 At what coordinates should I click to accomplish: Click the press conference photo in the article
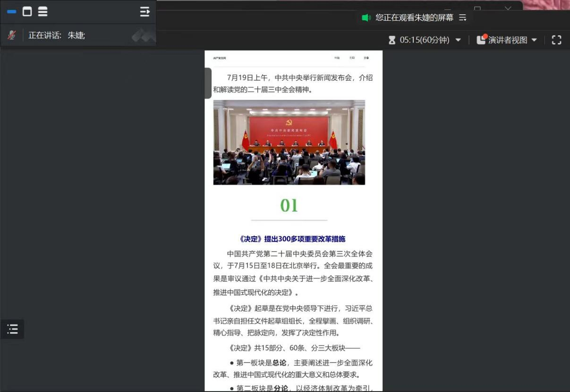point(289,142)
